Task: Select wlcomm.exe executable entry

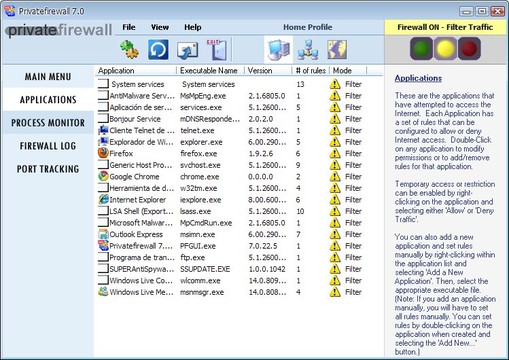Action: point(200,280)
